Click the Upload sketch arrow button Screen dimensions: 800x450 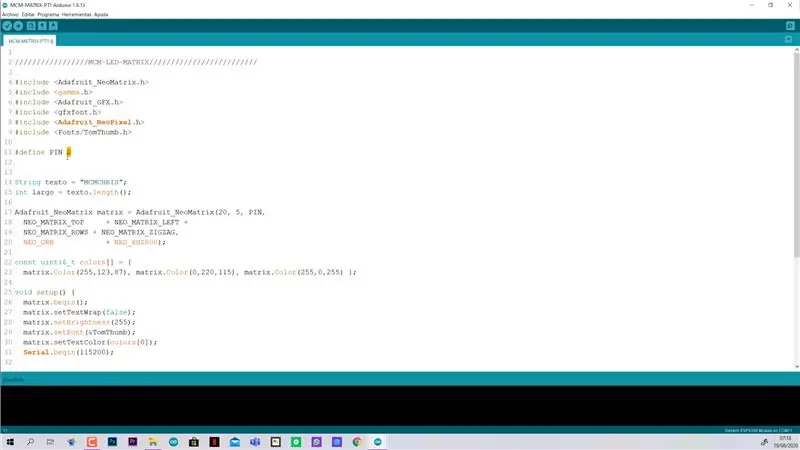coord(18,26)
